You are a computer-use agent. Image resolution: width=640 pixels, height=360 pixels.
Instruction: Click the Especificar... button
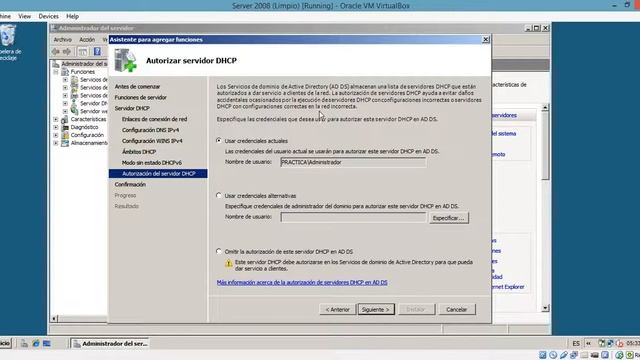coord(449,218)
